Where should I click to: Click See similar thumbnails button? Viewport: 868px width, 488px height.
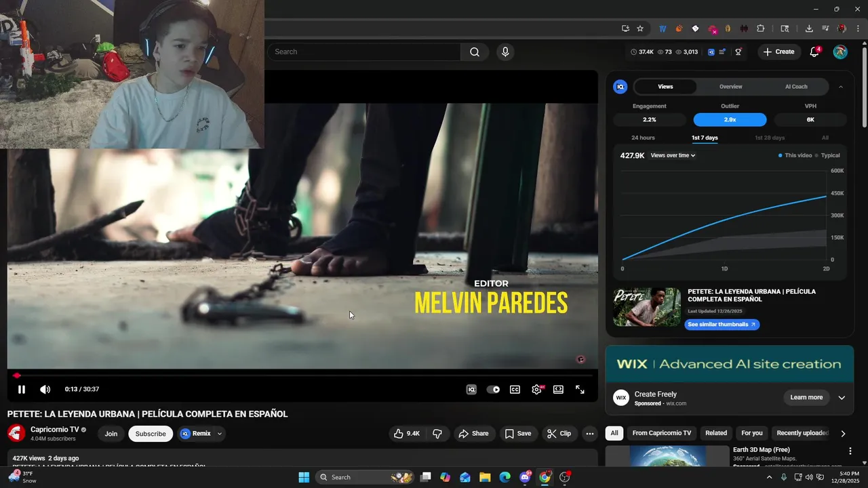722,325
